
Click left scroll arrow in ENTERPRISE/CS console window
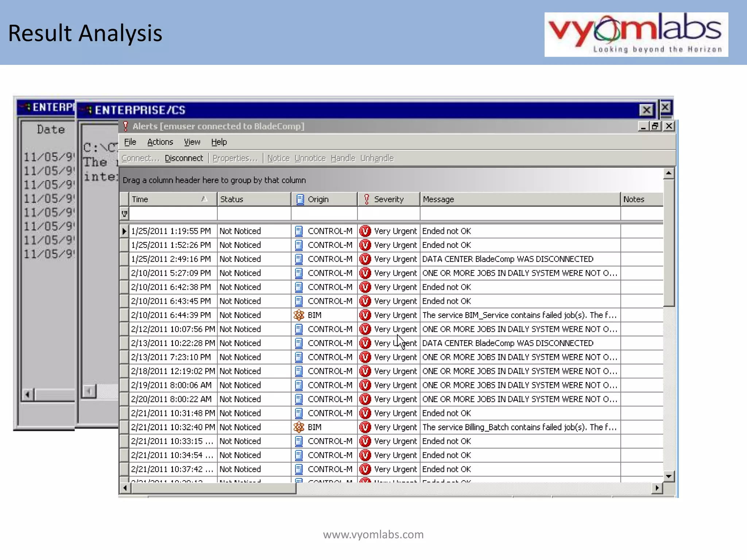tap(89, 392)
